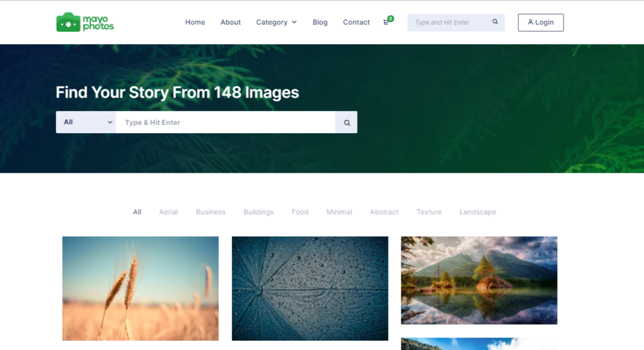Click the 'Type & Hit Enter' hero search field

point(226,123)
